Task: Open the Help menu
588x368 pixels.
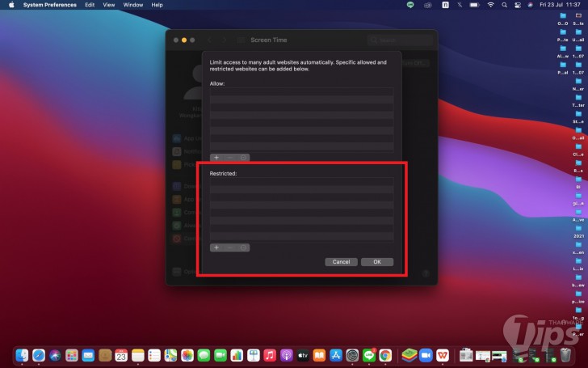Action: [157, 5]
